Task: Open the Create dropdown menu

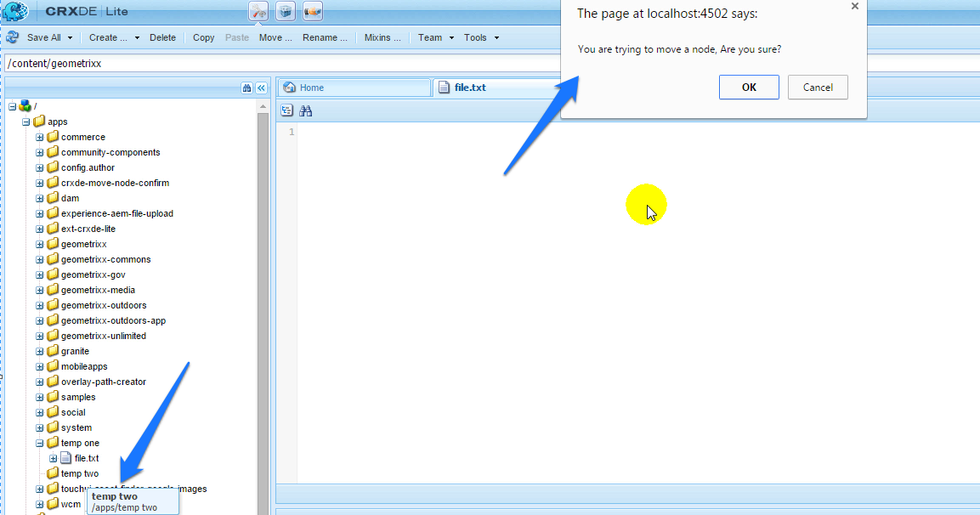Action: coord(106,37)
